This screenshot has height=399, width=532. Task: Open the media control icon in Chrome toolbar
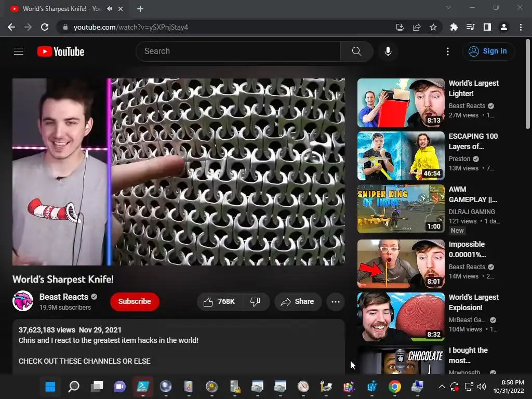(470, 27)
